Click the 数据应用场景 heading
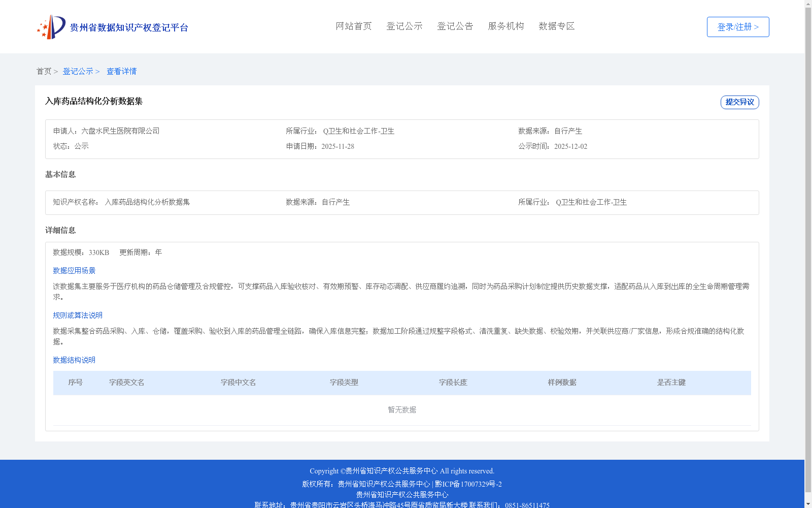812x508 pixels. click(x=74, y=271)
